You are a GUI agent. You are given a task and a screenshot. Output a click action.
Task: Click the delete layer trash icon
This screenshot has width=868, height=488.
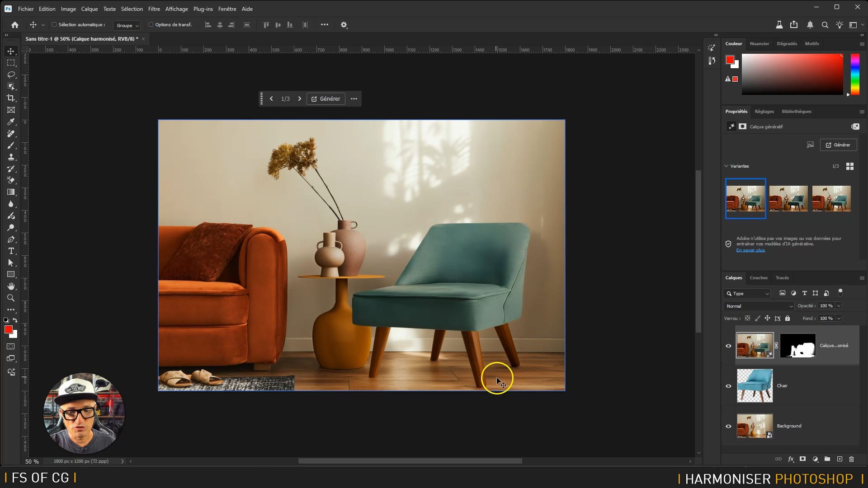(852, 459)
